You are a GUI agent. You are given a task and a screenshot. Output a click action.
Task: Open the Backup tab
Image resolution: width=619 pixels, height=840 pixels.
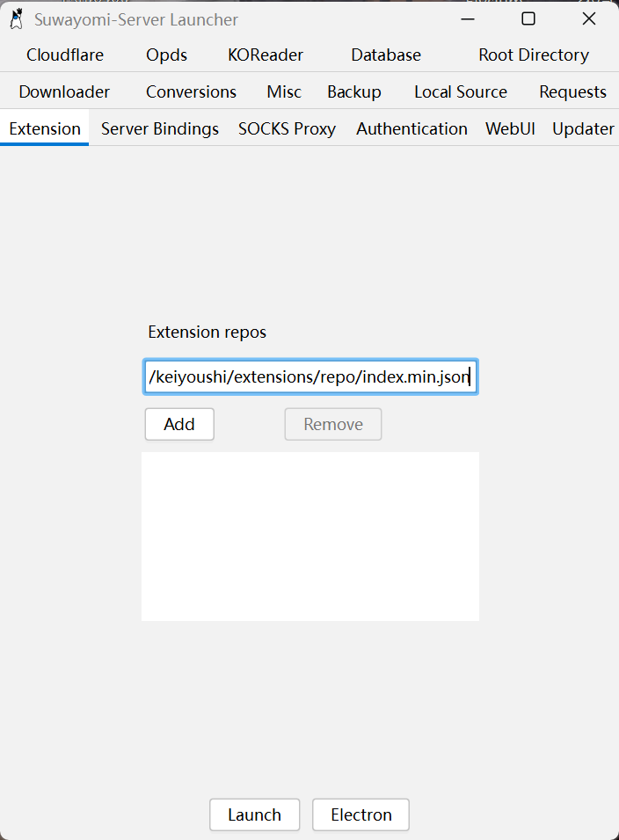tap(354, 91)
